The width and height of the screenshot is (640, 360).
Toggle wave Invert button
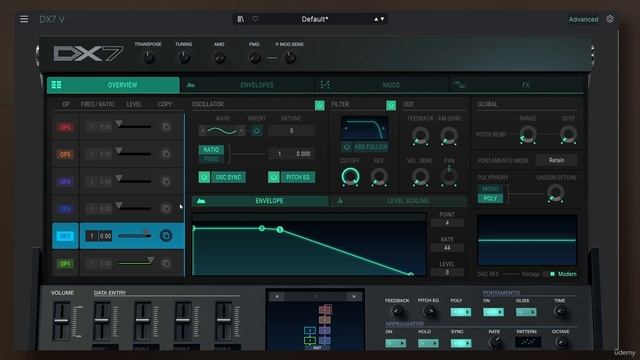(256, 131)
